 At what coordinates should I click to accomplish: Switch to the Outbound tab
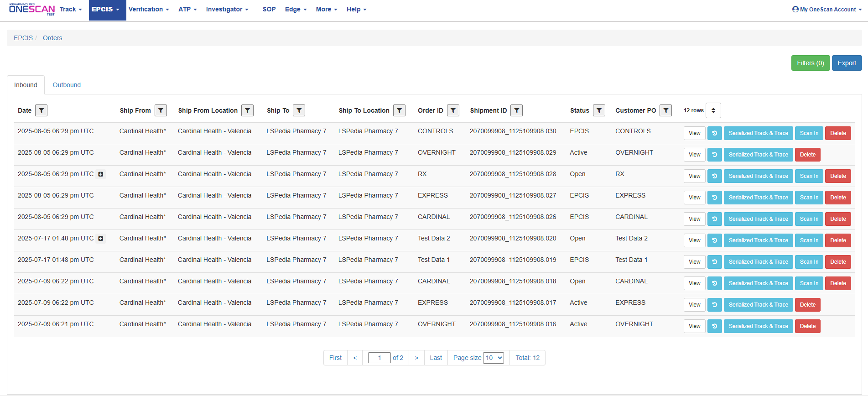click(x=67, y=85)
